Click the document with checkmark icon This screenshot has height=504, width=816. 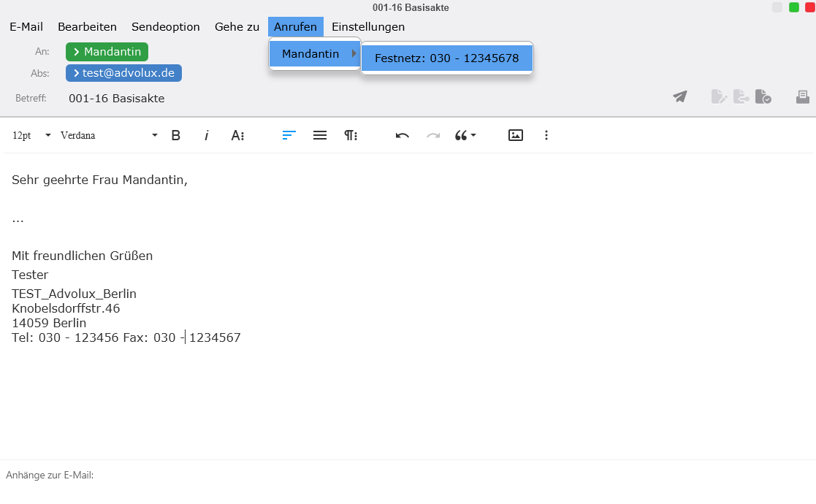(763, 96)
